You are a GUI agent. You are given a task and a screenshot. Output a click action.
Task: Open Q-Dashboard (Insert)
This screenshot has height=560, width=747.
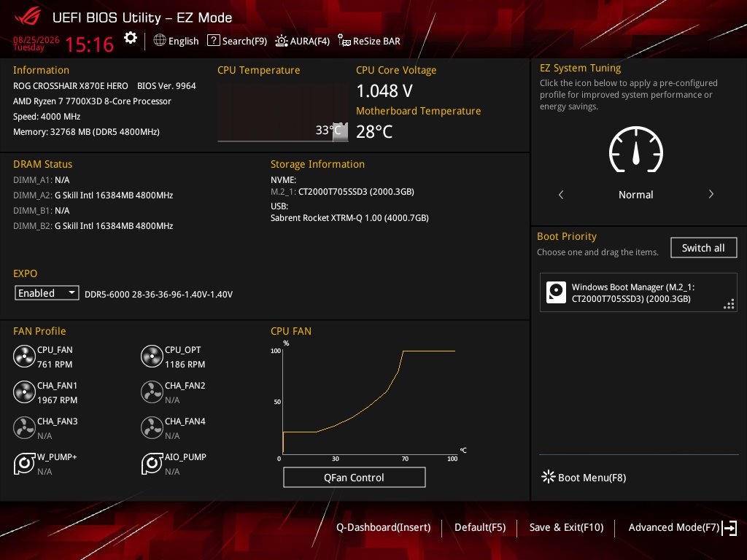[384, 527]
